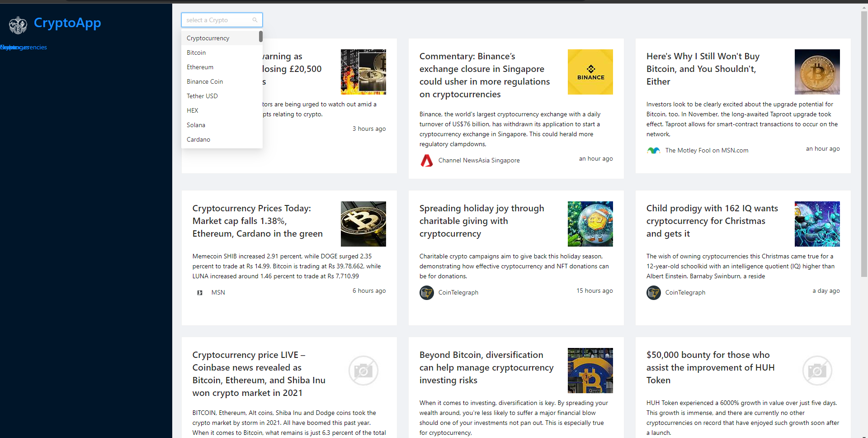Click the placeholder camera image on the HUH Token card
The image size is (868, 438).
click(817, 371)
